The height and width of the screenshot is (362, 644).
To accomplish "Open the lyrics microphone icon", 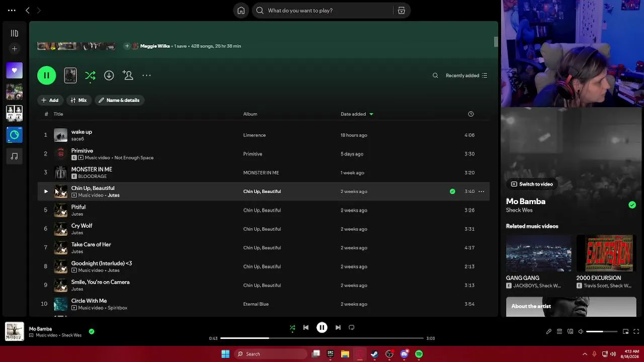I will coord(549,332).
